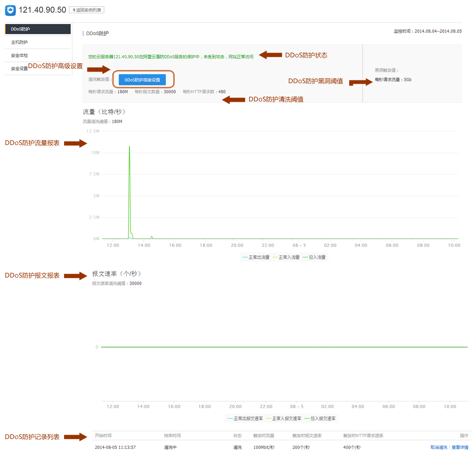Viewport: 476px width, 455px height.
Task: Toggle 总入流量 legend in traffic chart
Action: click(x=316, y=257)
